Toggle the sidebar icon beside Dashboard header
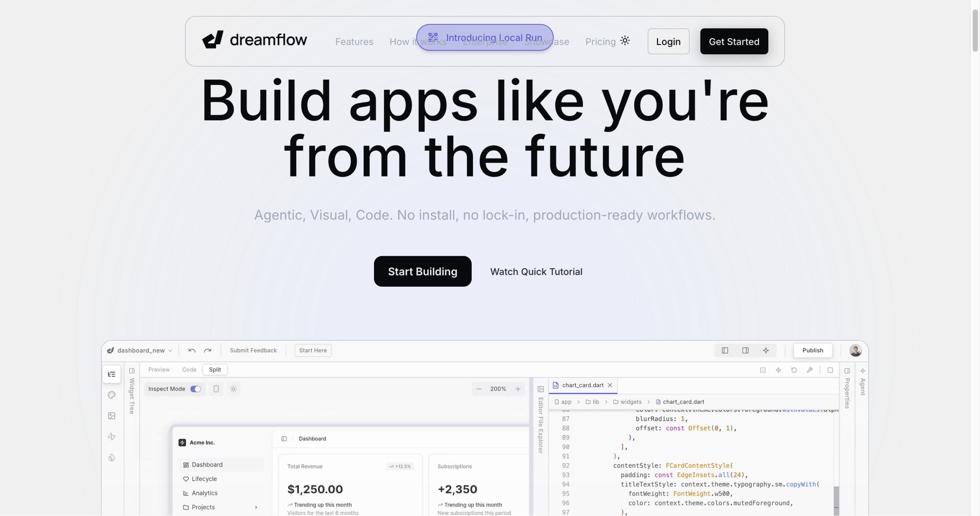The height and width of the screenshot is (516, 980). point(284,439)
